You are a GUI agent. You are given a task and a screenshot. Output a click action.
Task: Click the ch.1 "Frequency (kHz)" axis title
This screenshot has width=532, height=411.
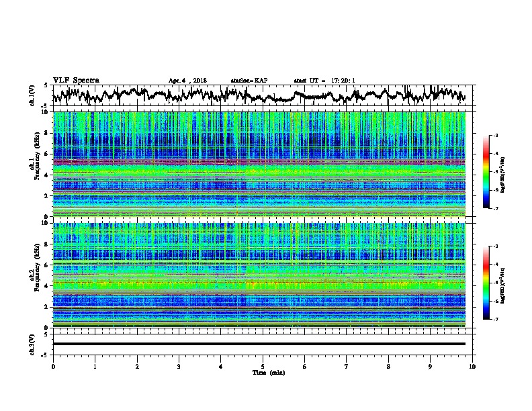click(x=37, y=156)
